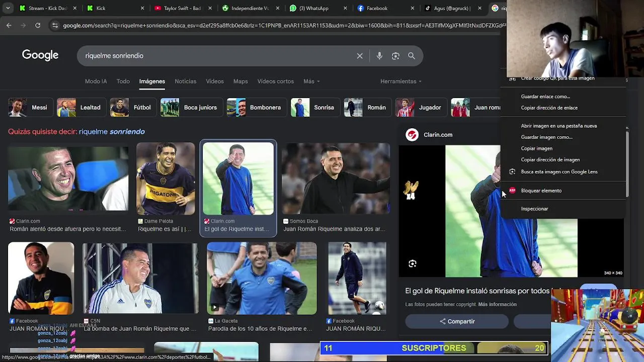Click the Lens icon on the preview image
This screenshot has width=644, height=362.
pos(413,264)
